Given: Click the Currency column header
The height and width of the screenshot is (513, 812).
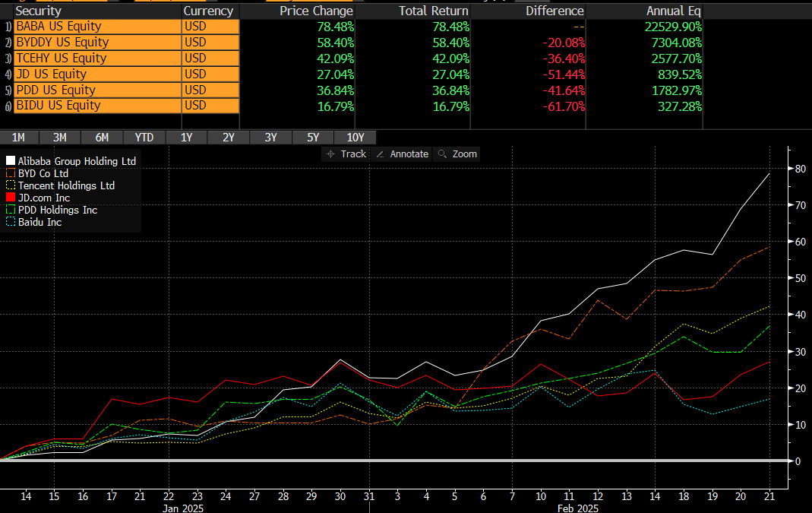Looking at the screenshot, I should [208, 11].
